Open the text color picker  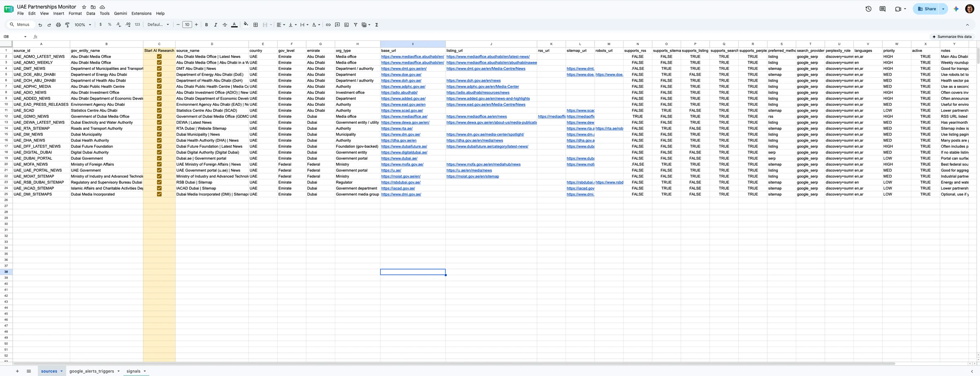(234, 25)
